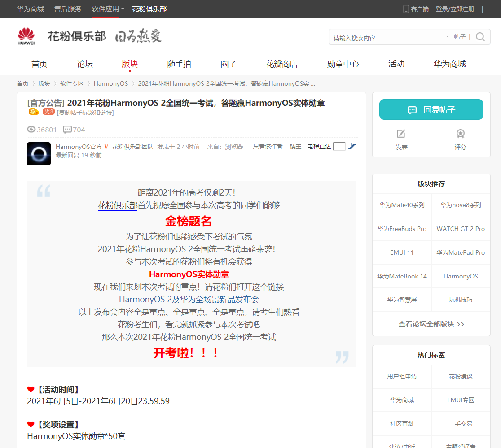This screenshot has height=448, width=501.
Task: Click the 评分 rating icon
Action: (x=461, y=134)
